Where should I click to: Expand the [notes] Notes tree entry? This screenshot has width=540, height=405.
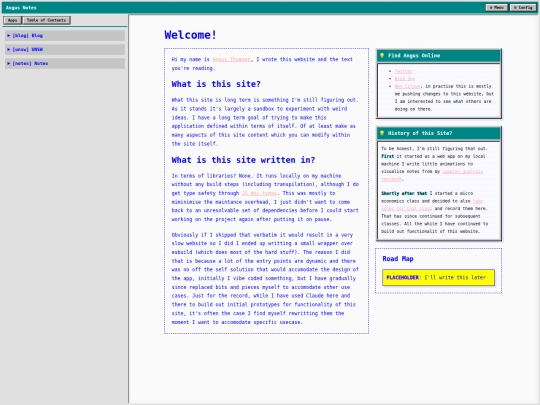click(65, 63)
